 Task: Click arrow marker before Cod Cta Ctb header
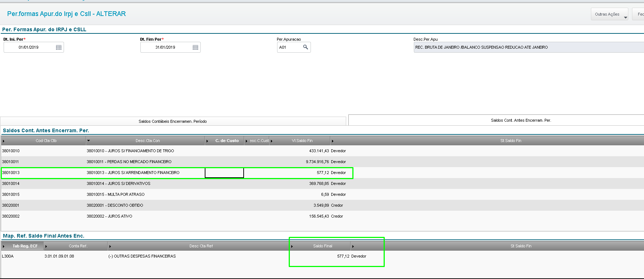click(x=4, y=141)
